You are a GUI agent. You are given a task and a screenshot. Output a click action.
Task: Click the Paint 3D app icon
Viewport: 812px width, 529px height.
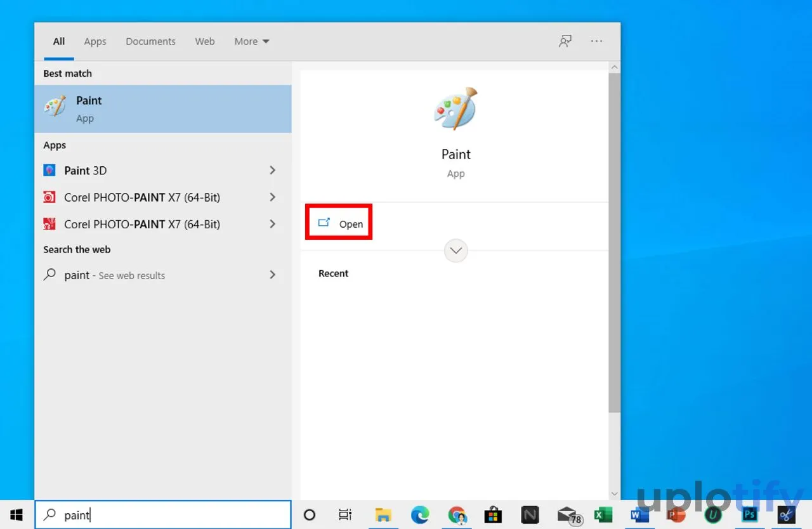(x=49, y=171)
